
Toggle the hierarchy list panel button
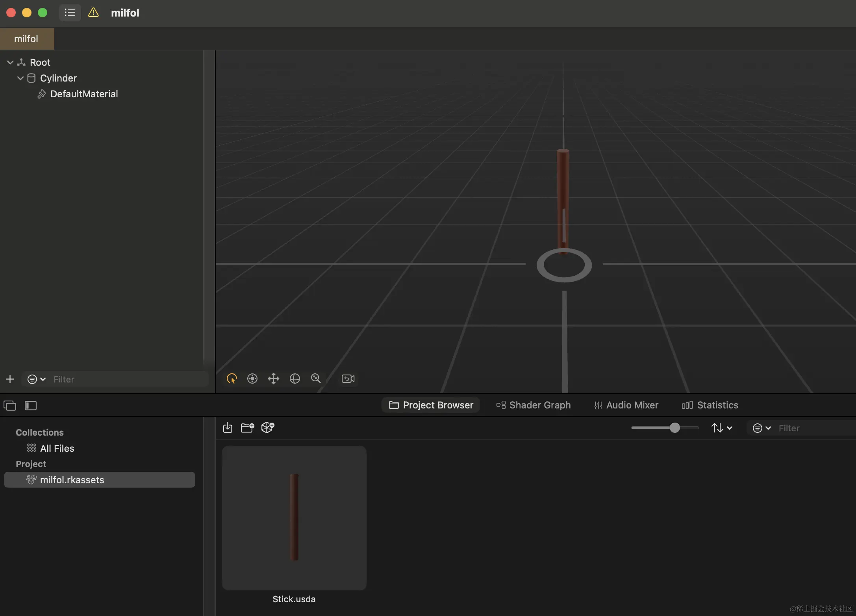[70, 13]
